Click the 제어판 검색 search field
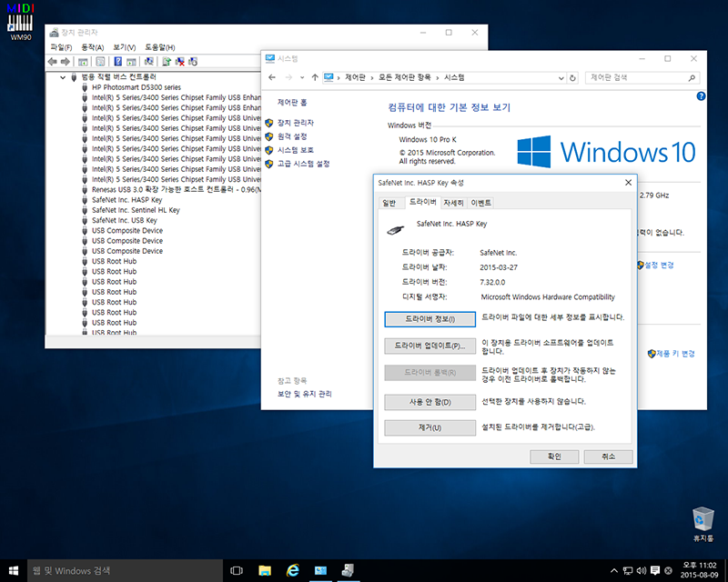 click(x=642, y=77)
